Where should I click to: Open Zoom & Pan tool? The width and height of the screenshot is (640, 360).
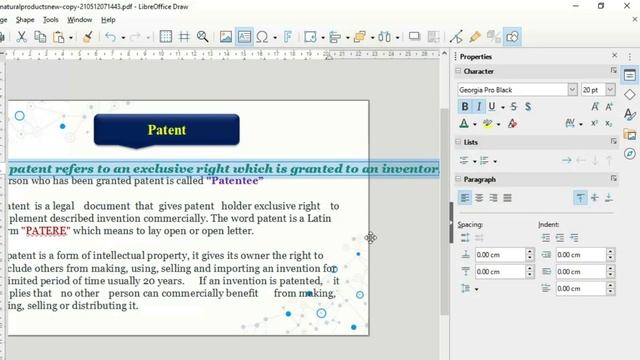pos(202,37)
